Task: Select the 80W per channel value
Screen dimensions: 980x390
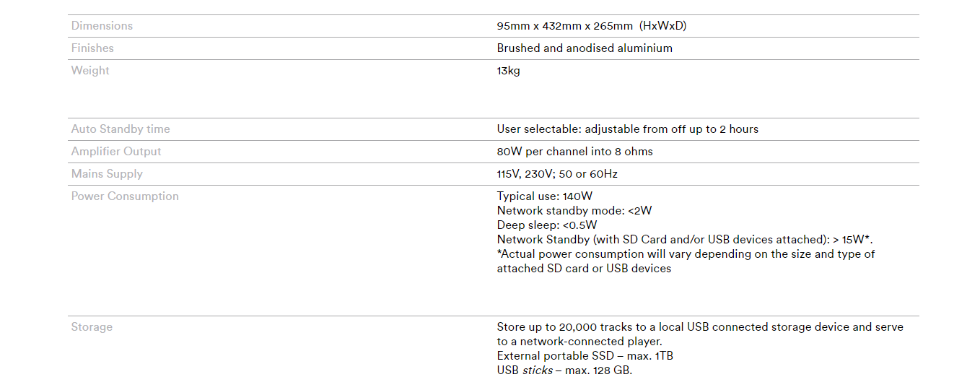Action: 574,152
